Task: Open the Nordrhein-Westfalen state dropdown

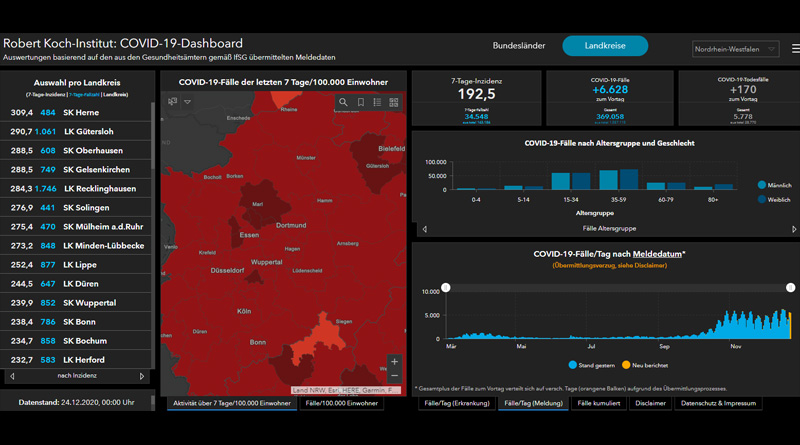Action: [735, 50]
